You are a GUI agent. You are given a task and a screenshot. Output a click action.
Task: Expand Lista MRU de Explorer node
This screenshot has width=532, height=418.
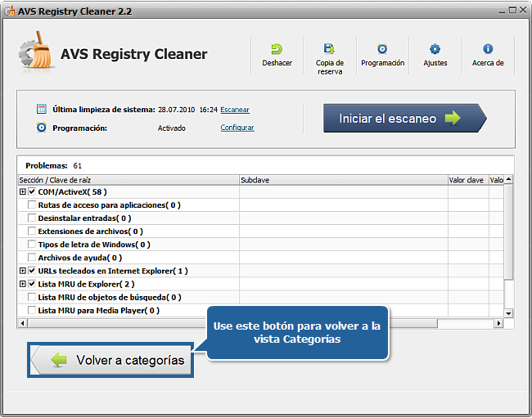[22, 284]
